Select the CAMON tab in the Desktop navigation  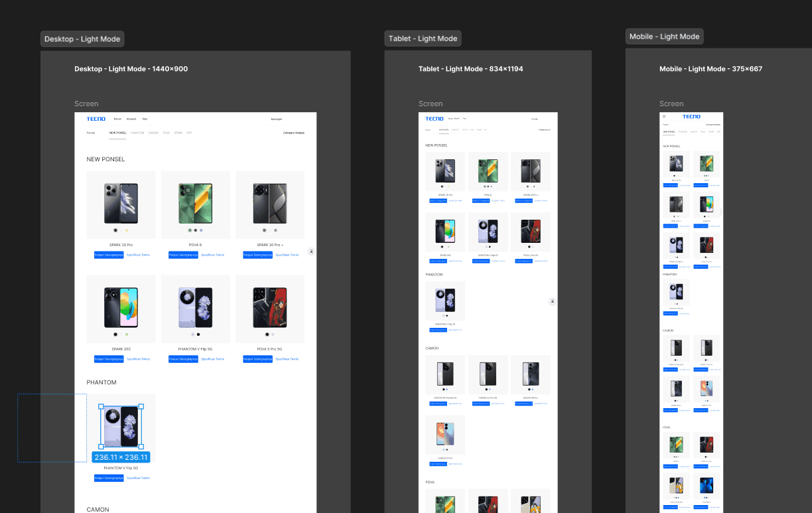(153, 133)
